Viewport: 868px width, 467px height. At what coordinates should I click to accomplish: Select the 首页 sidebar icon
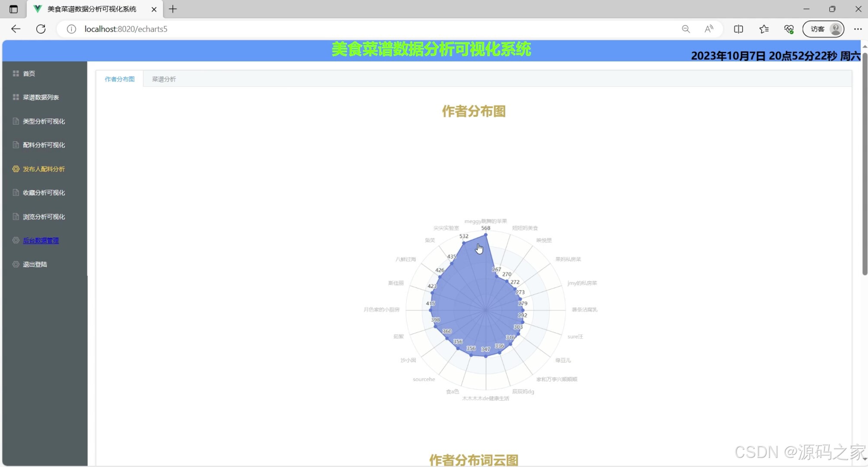pyautogui.click(x=16, y=73)
